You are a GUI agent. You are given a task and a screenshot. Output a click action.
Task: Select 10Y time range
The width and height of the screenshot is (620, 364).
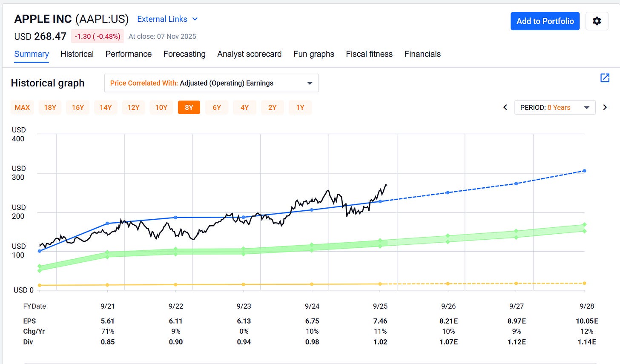click(x=161, y=107)
